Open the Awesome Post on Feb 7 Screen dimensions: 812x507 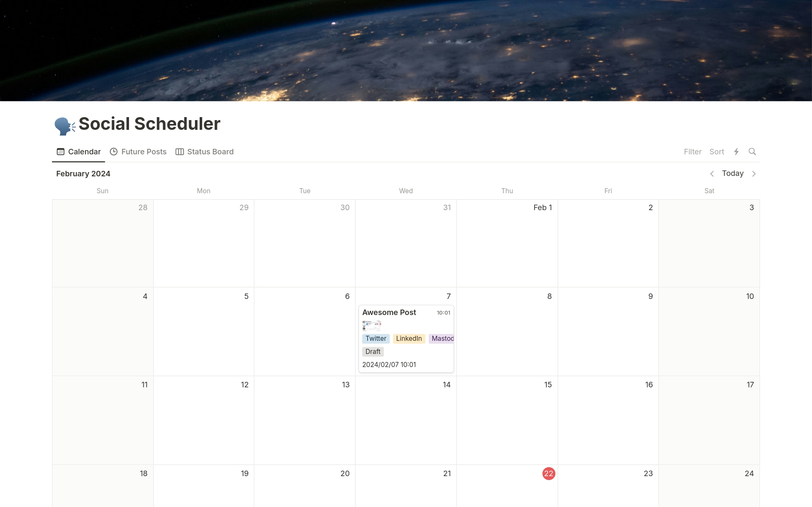(389, 312)
